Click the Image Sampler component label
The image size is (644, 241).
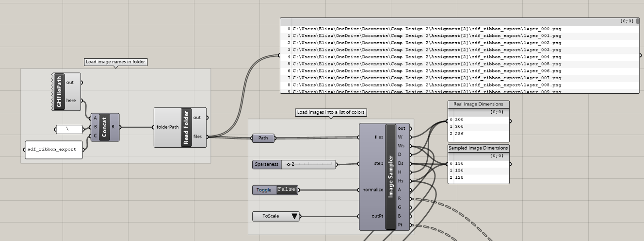[x=390, y=176]
